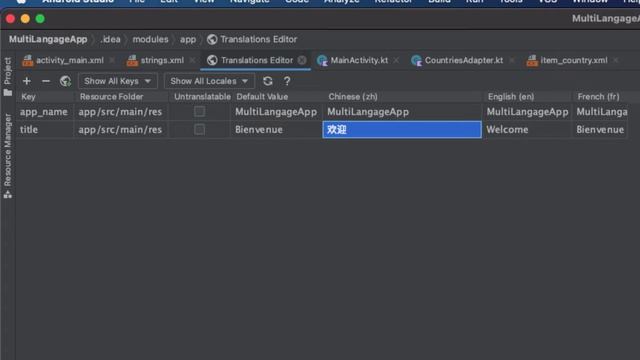
Task: Click the globe icon in breadcrumb path
Action: pyautogui.click(x=212, y=39)
